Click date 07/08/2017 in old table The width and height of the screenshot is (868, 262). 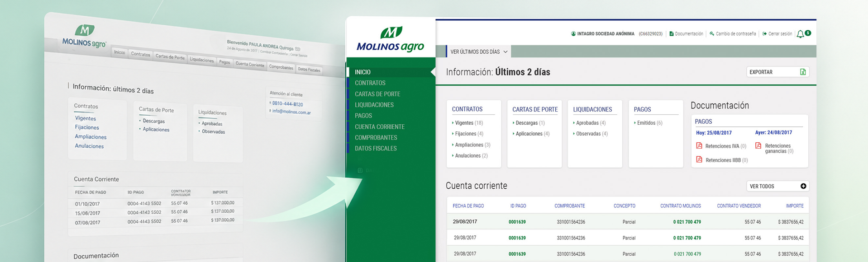(x=87, y=223)
